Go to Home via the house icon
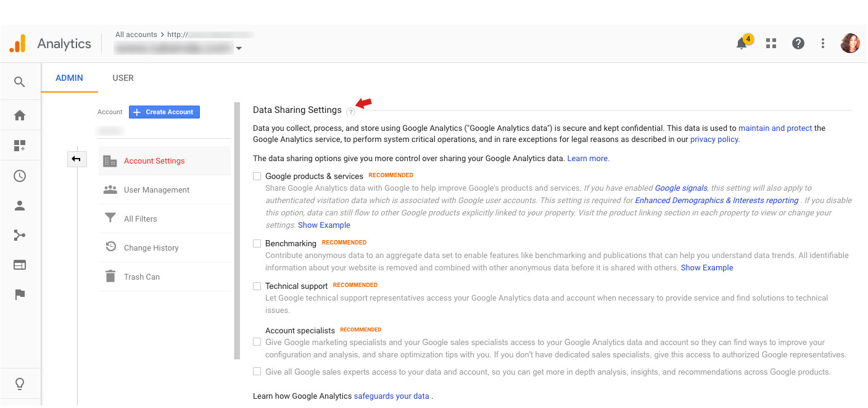This screenshot has height=408, width=868. tap(20, 115)
